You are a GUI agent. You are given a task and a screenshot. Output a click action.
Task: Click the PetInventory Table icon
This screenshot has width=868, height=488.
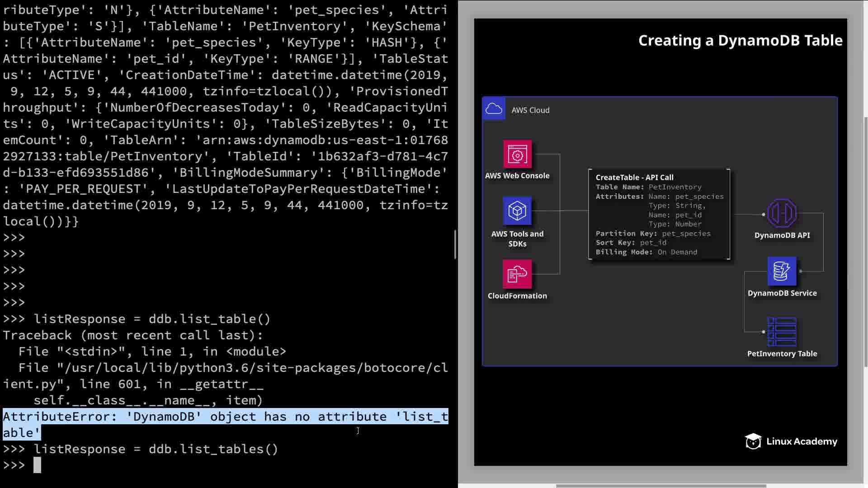(x=782, y=332)
